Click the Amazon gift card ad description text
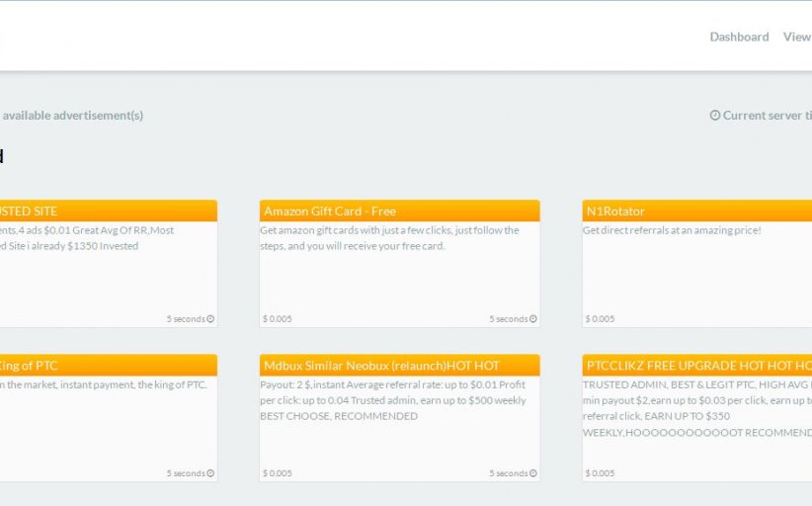812x506 pixels. pyautogui.click(x=389, y=238)
